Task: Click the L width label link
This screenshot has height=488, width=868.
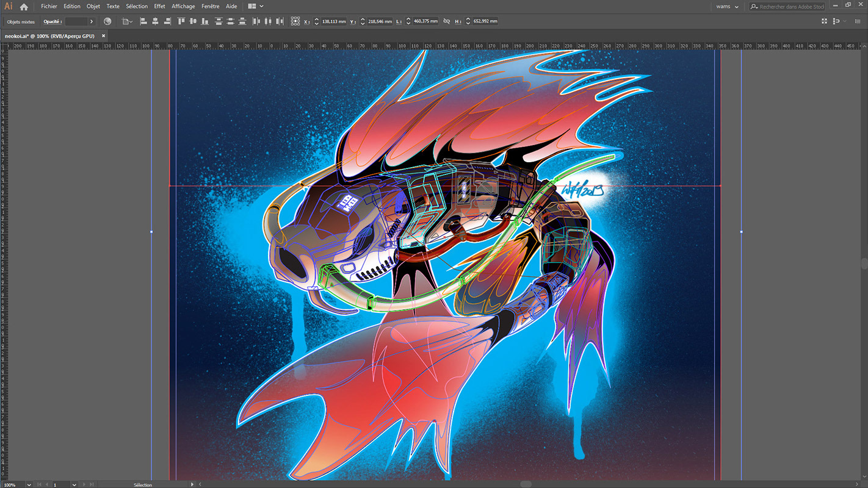Action: pyautogui.click(x=399, y=21)
